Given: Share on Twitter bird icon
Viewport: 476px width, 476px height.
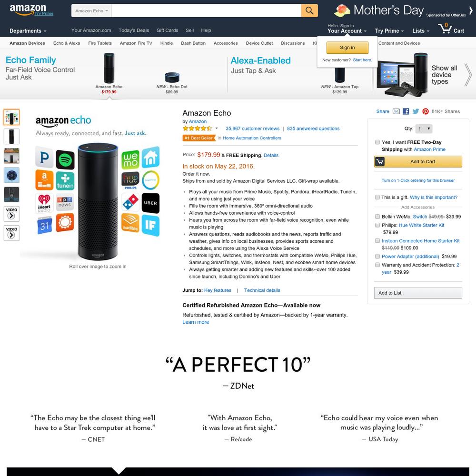Looking at the screenshot, I should click(416, 111).
